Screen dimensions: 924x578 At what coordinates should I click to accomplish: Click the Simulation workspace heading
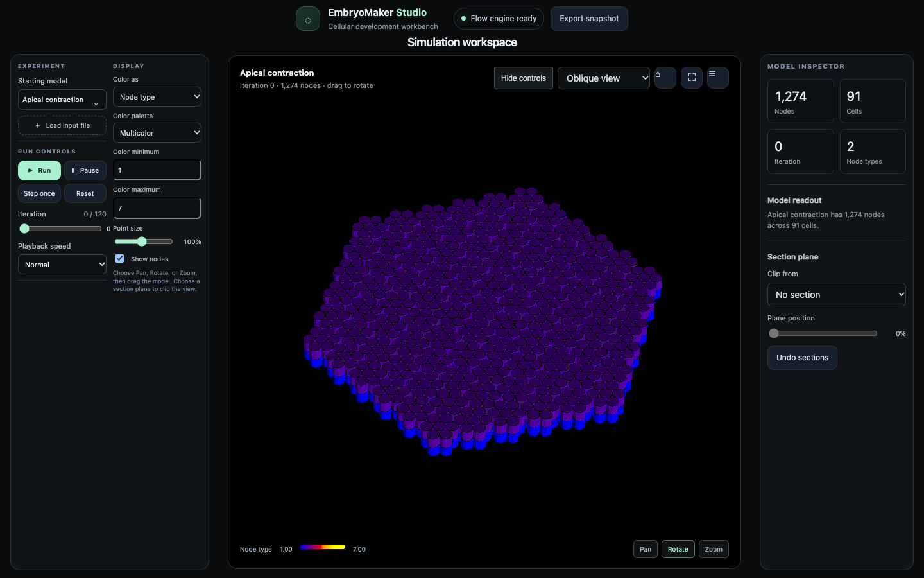(462, 42)
